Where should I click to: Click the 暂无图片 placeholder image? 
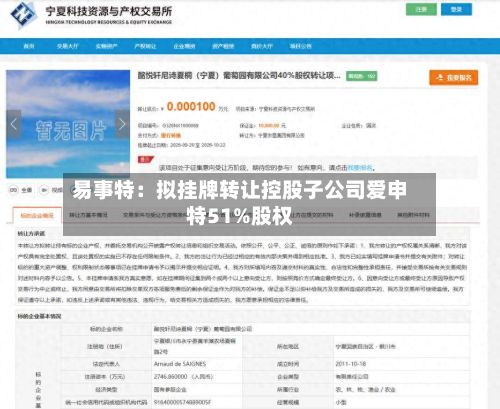click(x=68, y=124)
